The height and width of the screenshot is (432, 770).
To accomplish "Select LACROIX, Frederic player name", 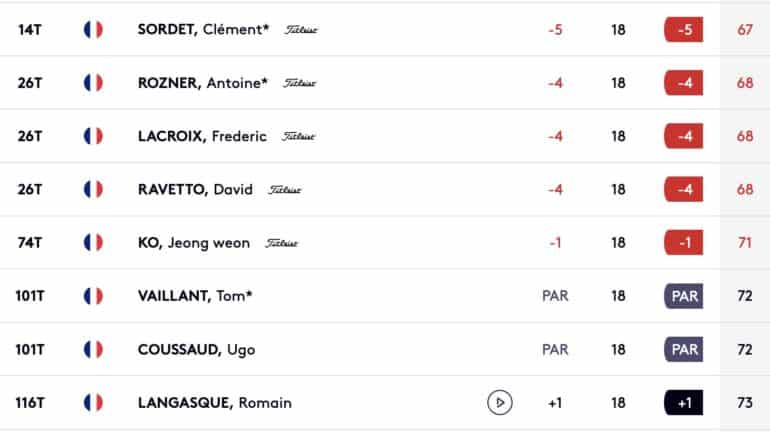I will [x=202, y=136].
